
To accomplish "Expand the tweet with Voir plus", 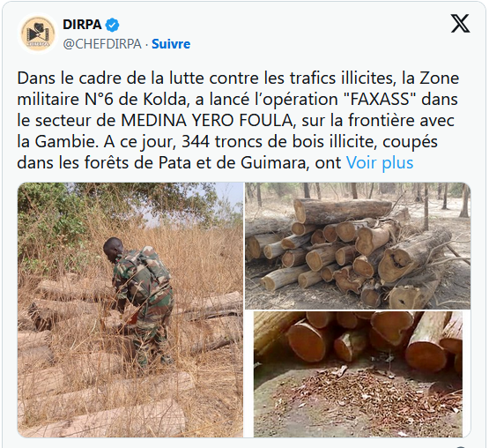I will (x=380, y=162).
